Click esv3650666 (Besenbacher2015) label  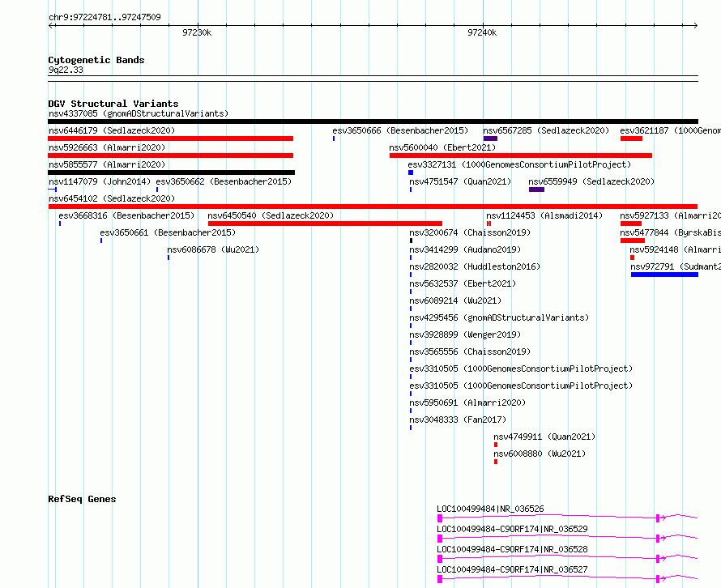(400, 130)
